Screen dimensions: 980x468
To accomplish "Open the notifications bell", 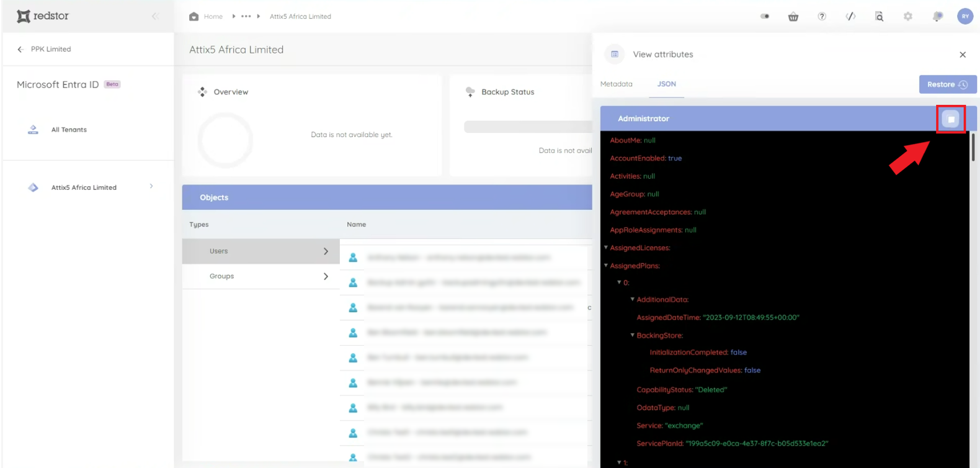I will click(x=938, y=17).
